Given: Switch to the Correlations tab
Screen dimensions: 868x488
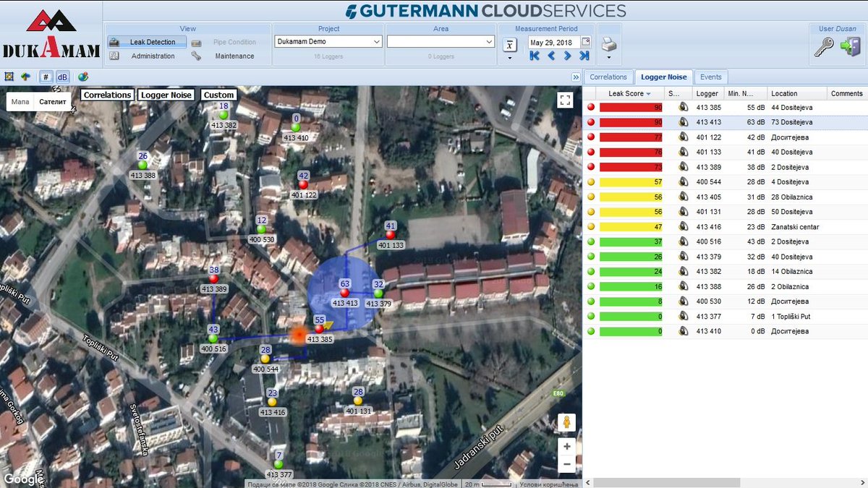Looking at the screenshot, I should (x=608, y=77).
